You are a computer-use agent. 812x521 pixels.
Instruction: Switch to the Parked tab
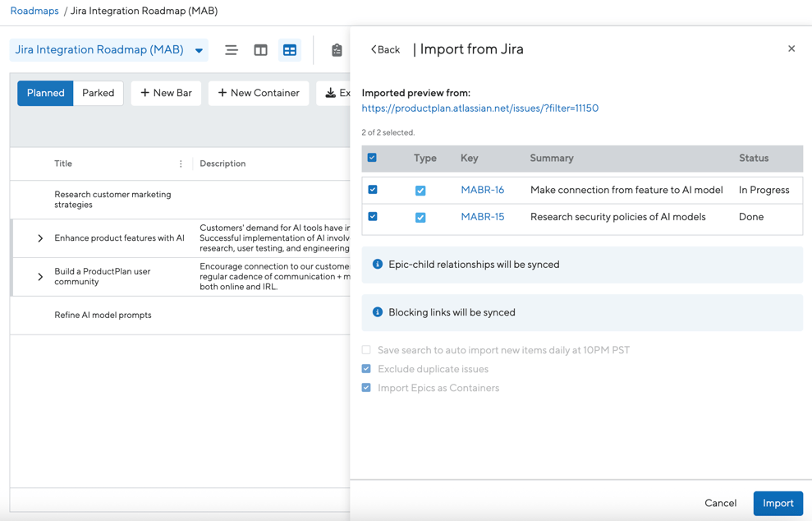(x=99, y=94)
